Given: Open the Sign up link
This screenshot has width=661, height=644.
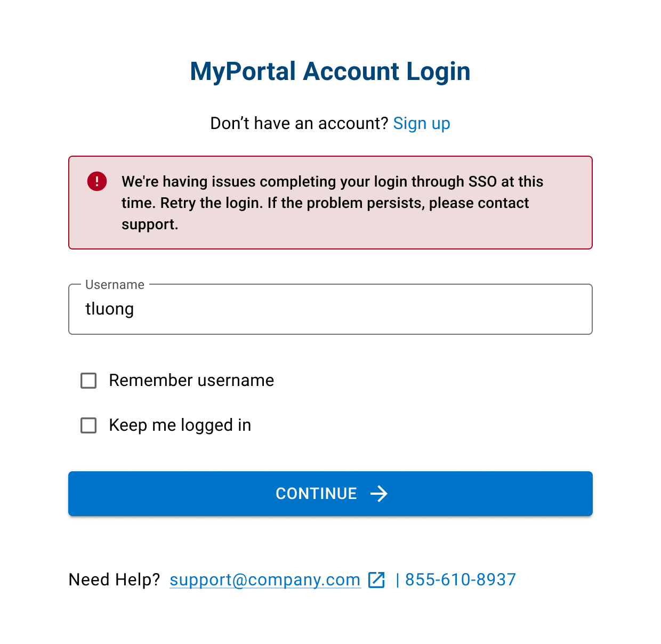Looking at the screenshot, I should [421, 124].
